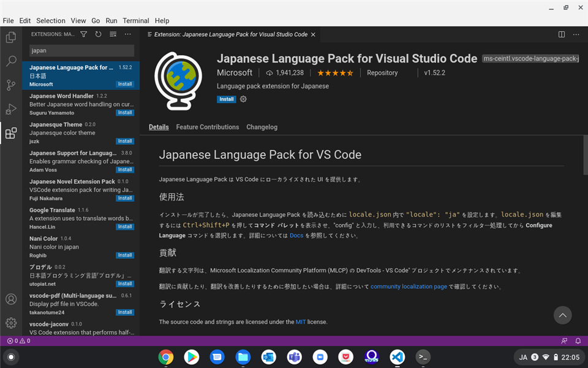588x368 pixels.
Task: Split the editor to the right
Action: 562,34
